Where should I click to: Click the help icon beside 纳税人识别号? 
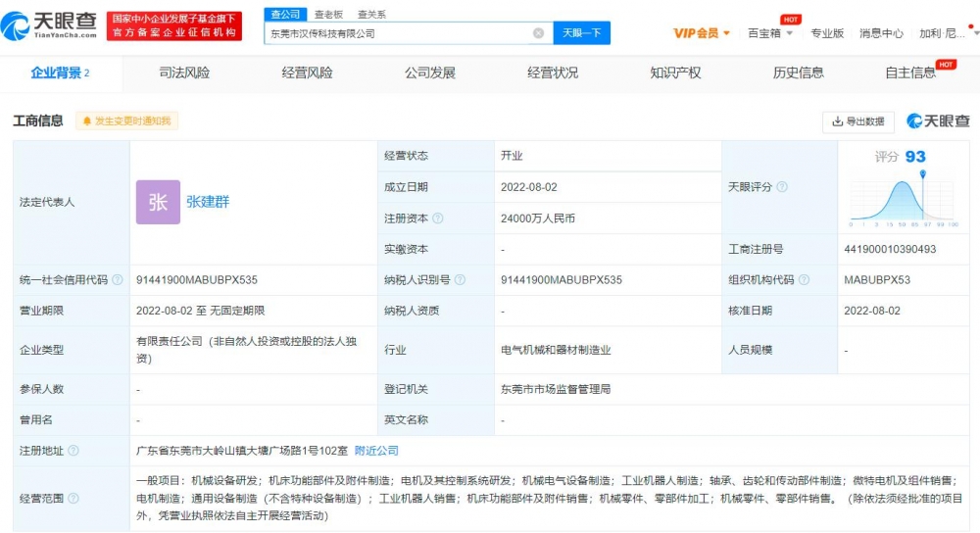pyautogui.click(x=461, y=280)
